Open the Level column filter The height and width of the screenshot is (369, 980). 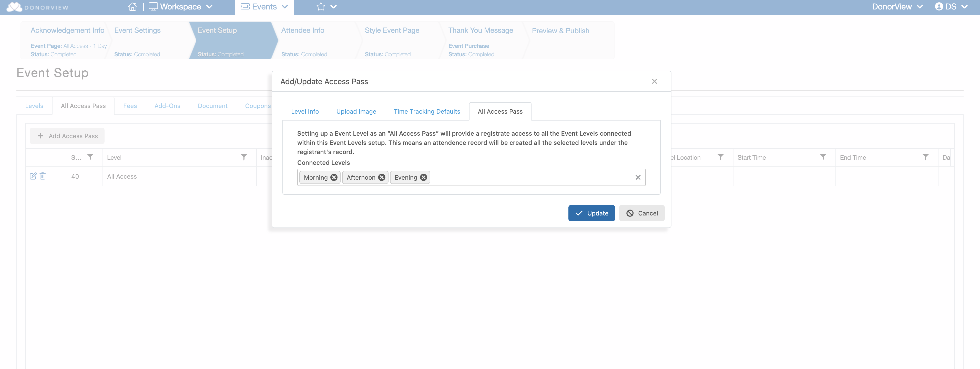coord(244,157)
